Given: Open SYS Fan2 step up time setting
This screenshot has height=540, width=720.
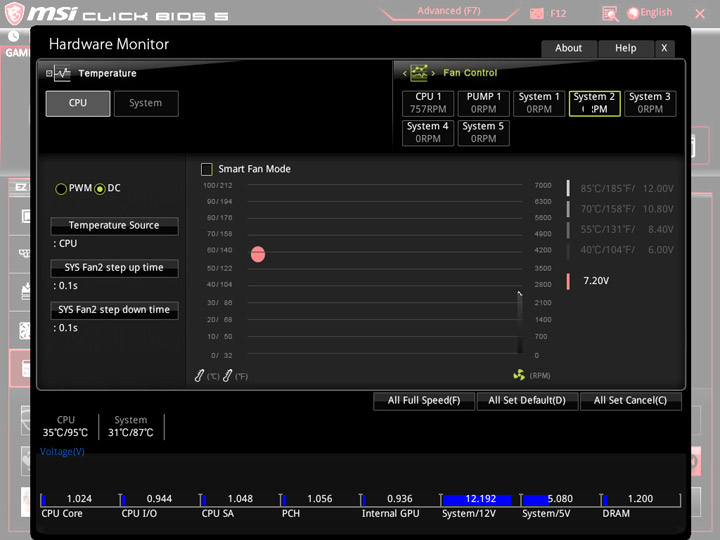Looking at the screenshot, I should tap(114, 268).
